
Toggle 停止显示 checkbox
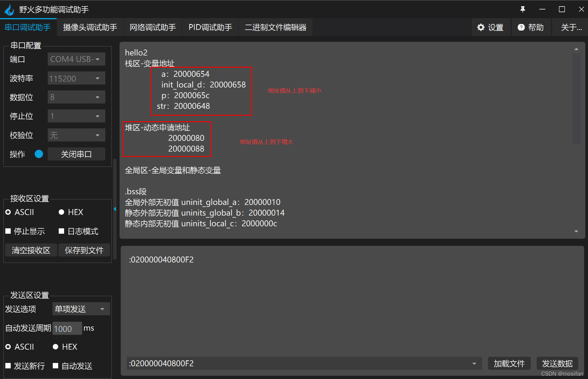click(25, 231)
